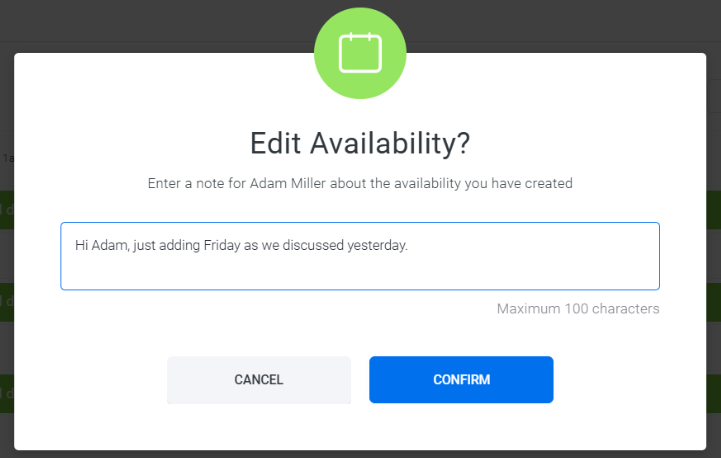Click the middle green bar at right edge
Image resolution: width=721 pixels, height=458 pixels.
coord(713,301)
